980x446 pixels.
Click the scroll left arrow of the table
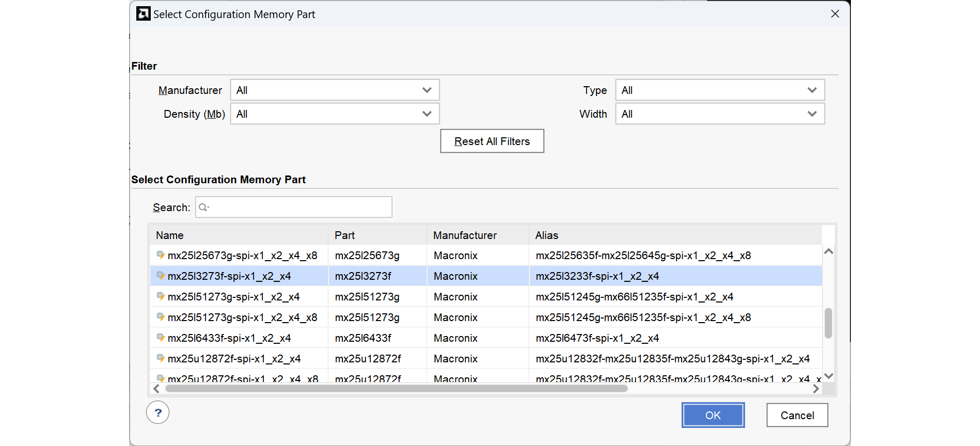156,389
